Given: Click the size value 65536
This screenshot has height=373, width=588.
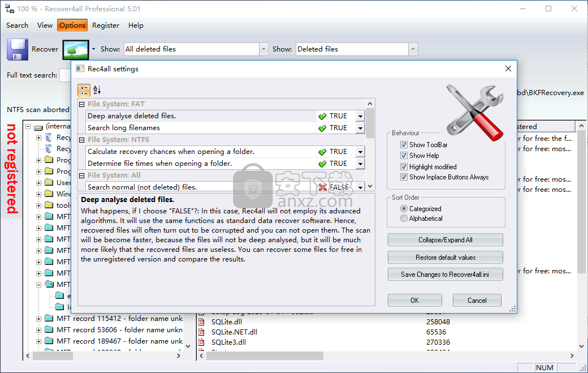Looking at the screenshot, I should point(436,332).
